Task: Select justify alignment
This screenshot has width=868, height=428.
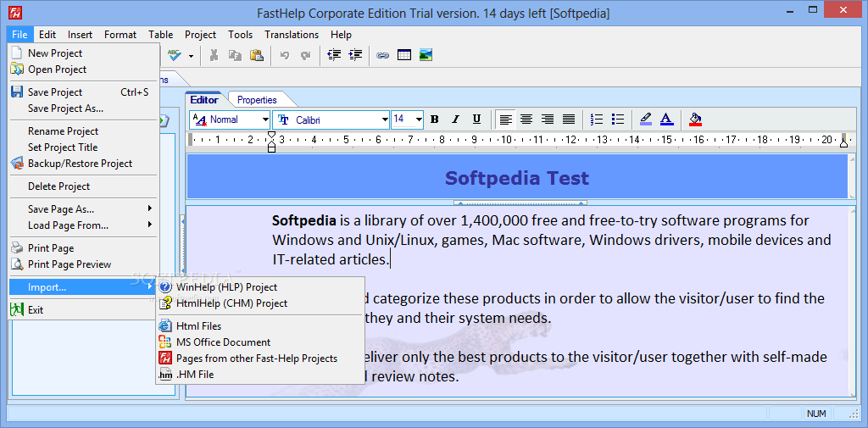Action: (569, 119)
